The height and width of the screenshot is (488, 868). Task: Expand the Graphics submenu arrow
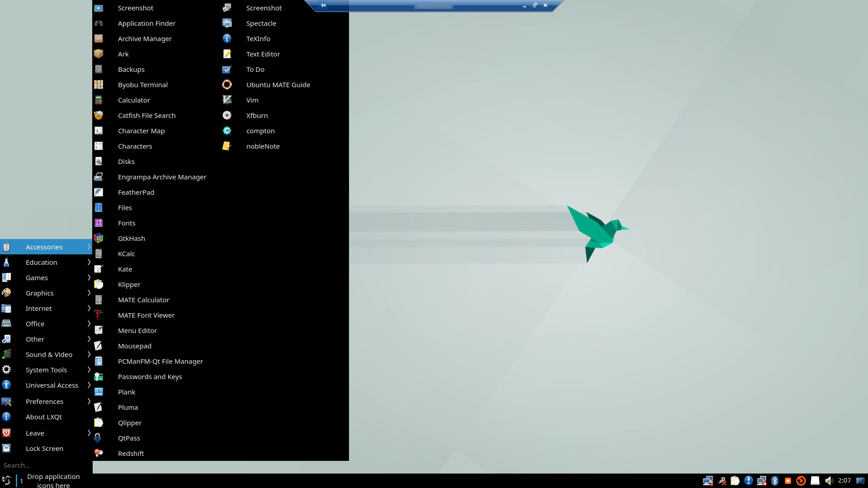(x=89, y=293)
